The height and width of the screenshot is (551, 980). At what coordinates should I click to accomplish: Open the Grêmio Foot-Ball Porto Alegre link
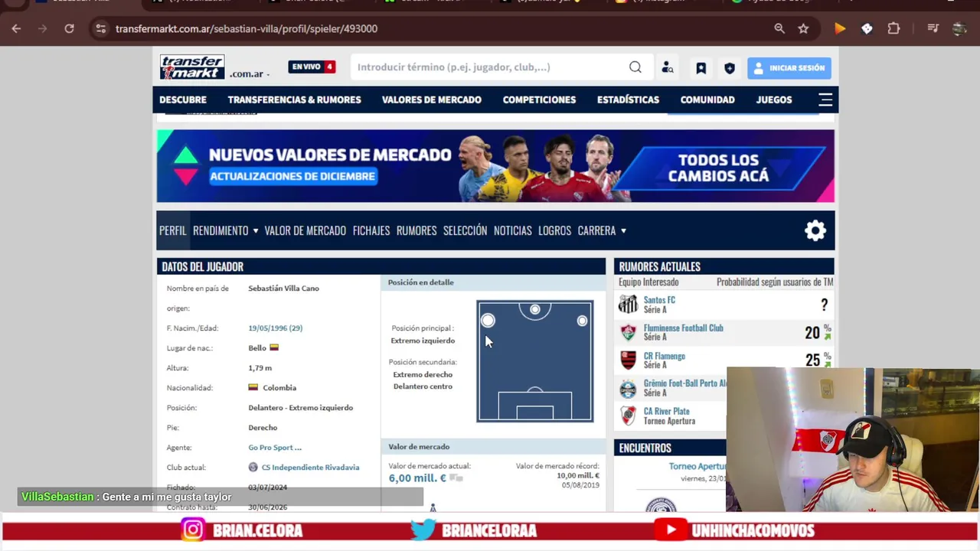[685, 383]
